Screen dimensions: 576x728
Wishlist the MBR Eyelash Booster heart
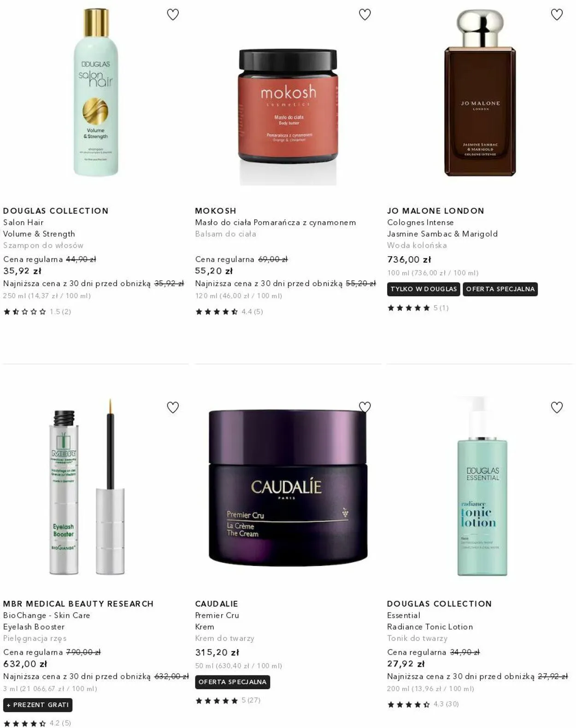coord(173,407)
